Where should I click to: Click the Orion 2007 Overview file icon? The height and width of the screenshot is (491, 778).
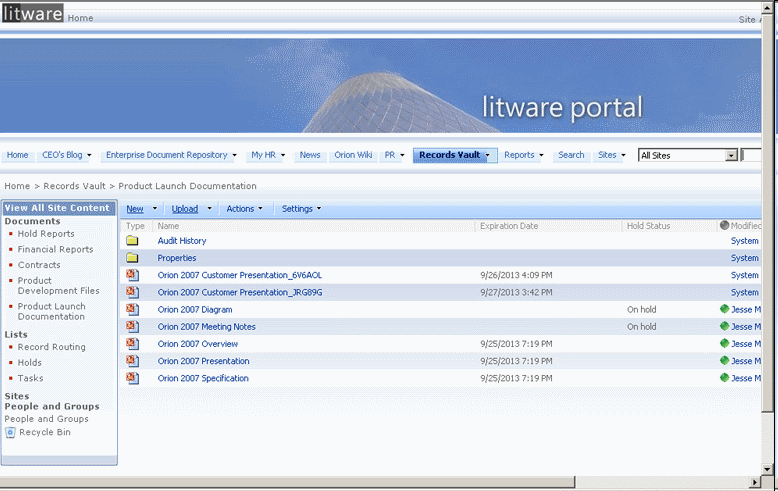click(133, 344)
